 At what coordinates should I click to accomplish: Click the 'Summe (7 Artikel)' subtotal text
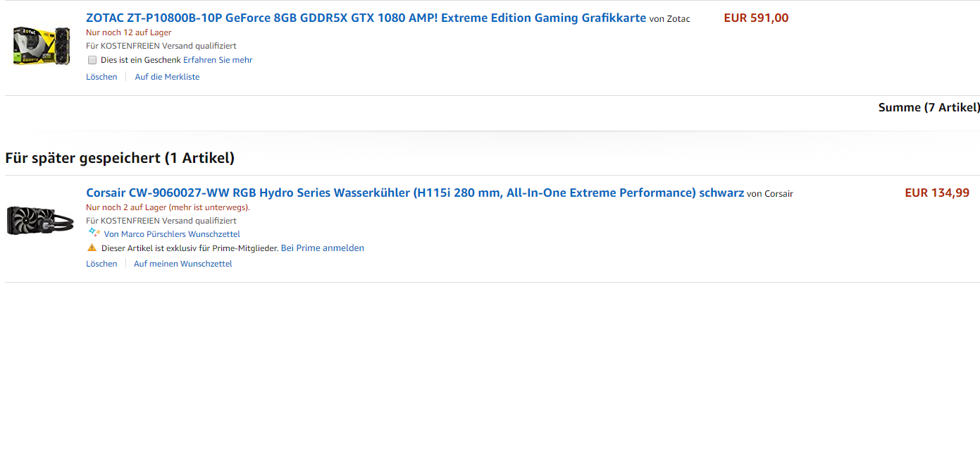pos(929,107)
